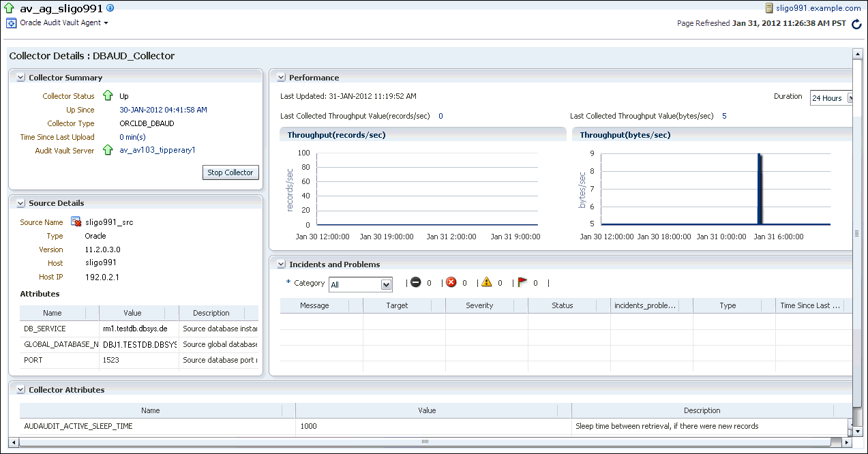Click the fatal incidents black icon
The image size is (868, 454).
pyautogui.click(x=416, y=282)
